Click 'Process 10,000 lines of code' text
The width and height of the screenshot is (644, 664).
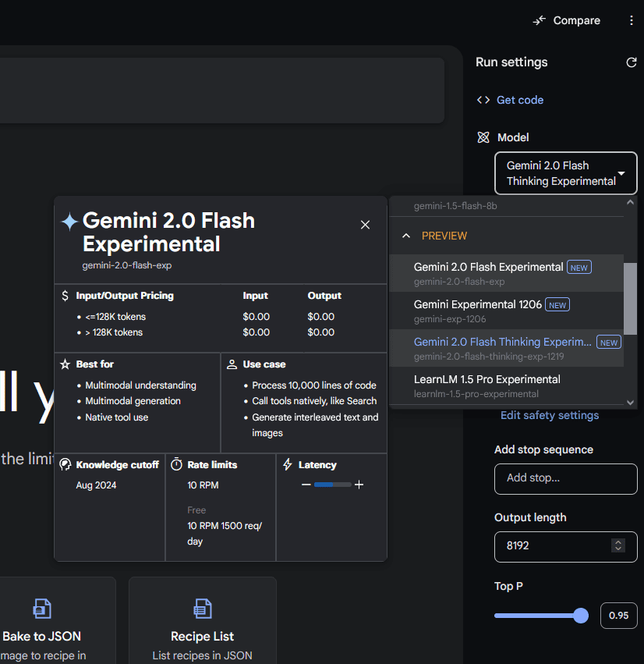click(x=314, y=385)
